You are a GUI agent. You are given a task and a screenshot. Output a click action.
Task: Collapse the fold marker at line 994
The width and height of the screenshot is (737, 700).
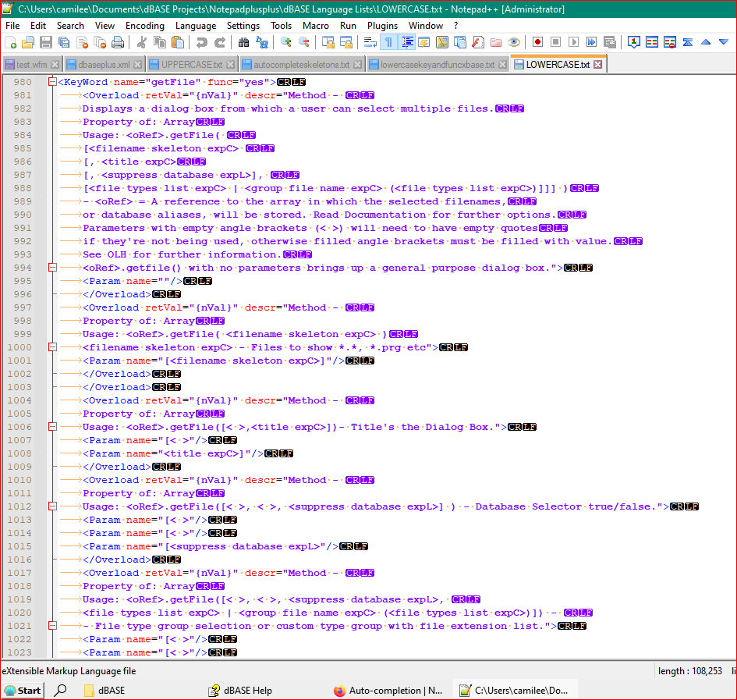pyautogui.click(x=53, y=268)
